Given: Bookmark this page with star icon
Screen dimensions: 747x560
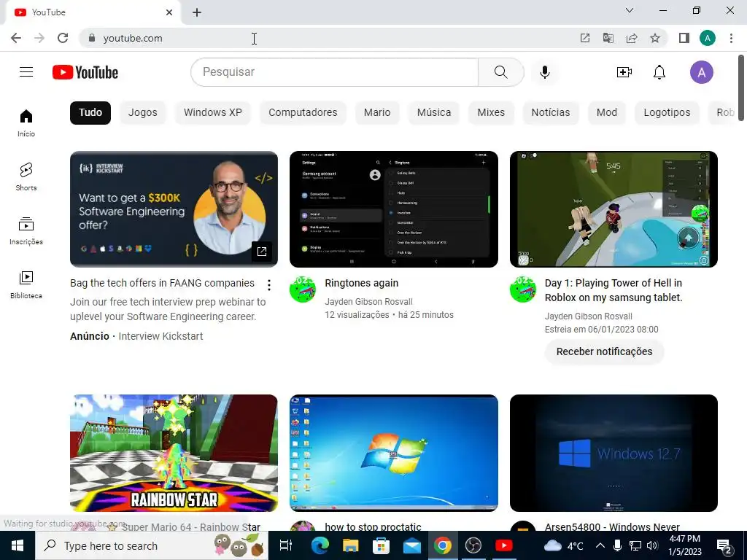Looking at the screenshot, I should coord(655,38).
